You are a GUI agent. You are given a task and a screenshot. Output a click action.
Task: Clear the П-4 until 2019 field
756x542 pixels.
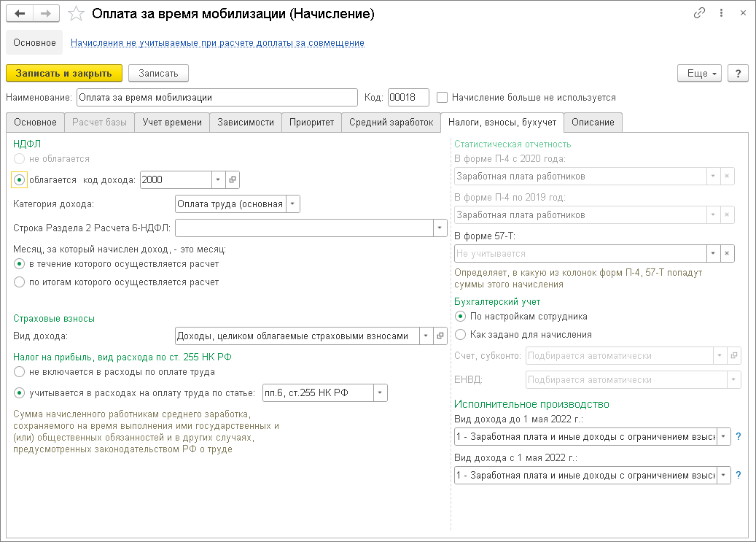pos(727,214)
